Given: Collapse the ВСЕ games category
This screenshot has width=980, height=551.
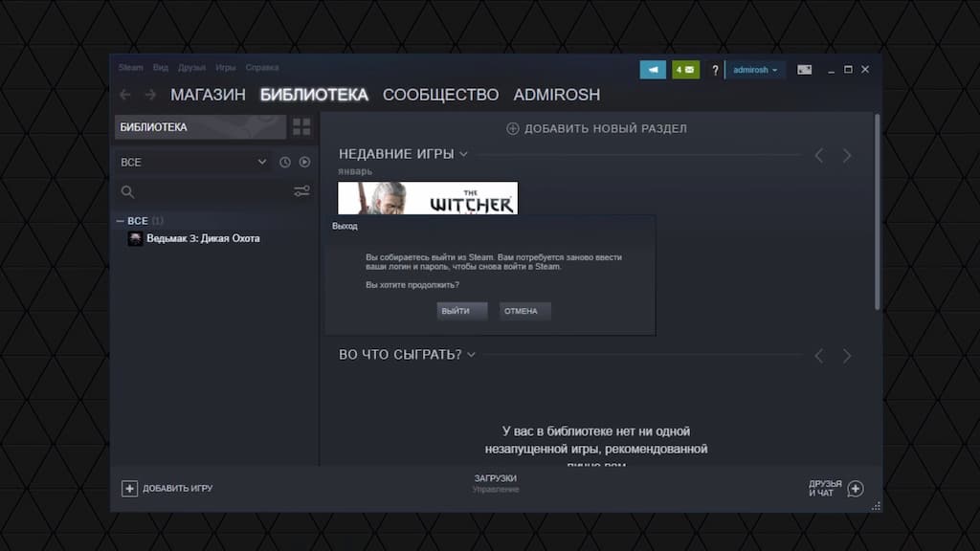Looking at the screenshot, I should click(x=120, y=221).
